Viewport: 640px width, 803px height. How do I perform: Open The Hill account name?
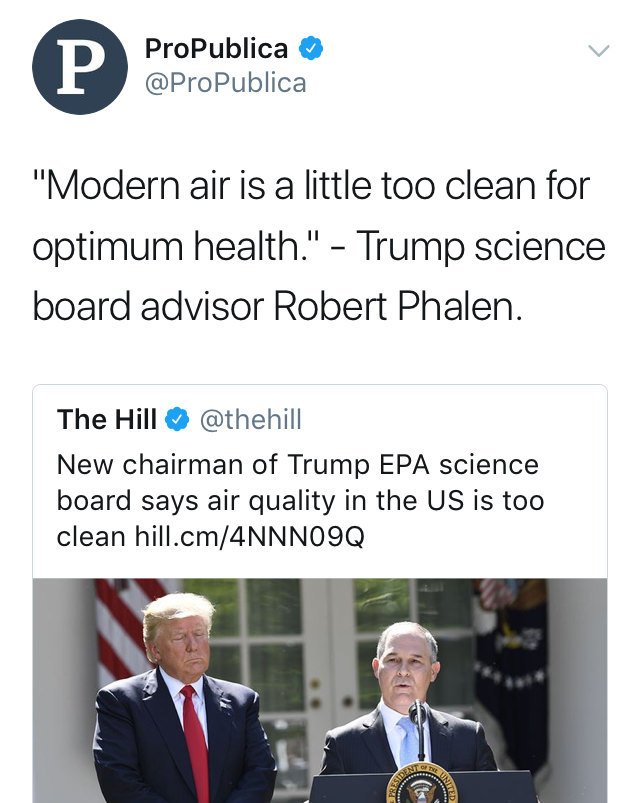tap(107, 421)
